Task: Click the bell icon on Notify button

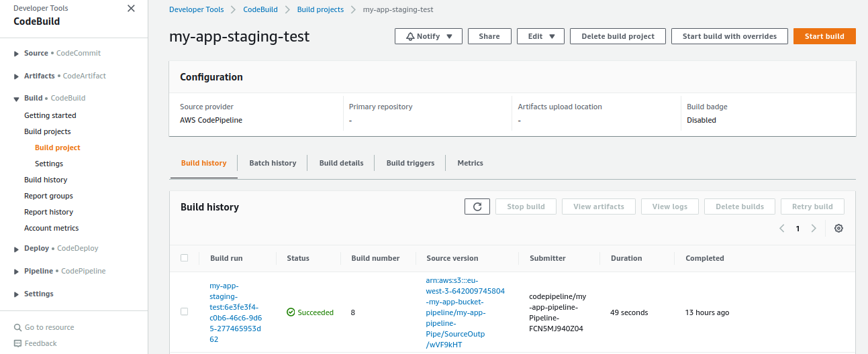Action: click(410, 36)
